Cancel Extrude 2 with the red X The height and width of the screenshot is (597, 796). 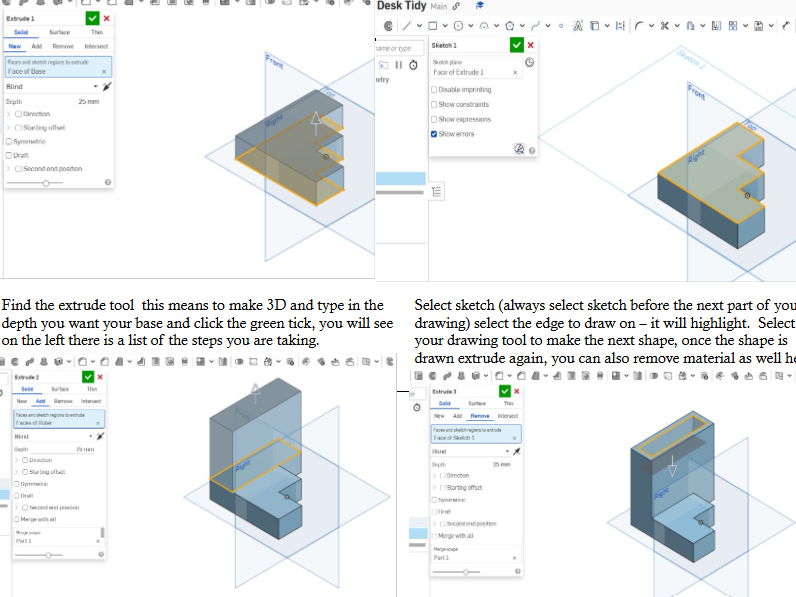click(100, 377)
